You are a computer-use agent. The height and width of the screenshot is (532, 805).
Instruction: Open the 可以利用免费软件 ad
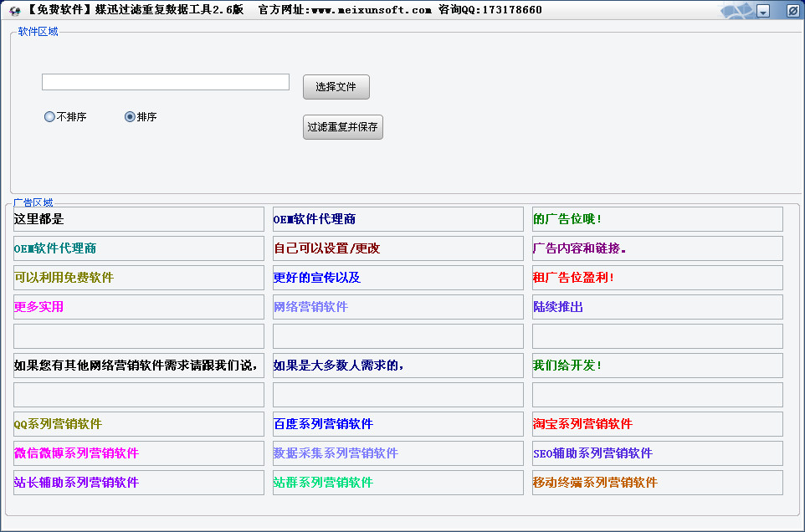[139, 278]
